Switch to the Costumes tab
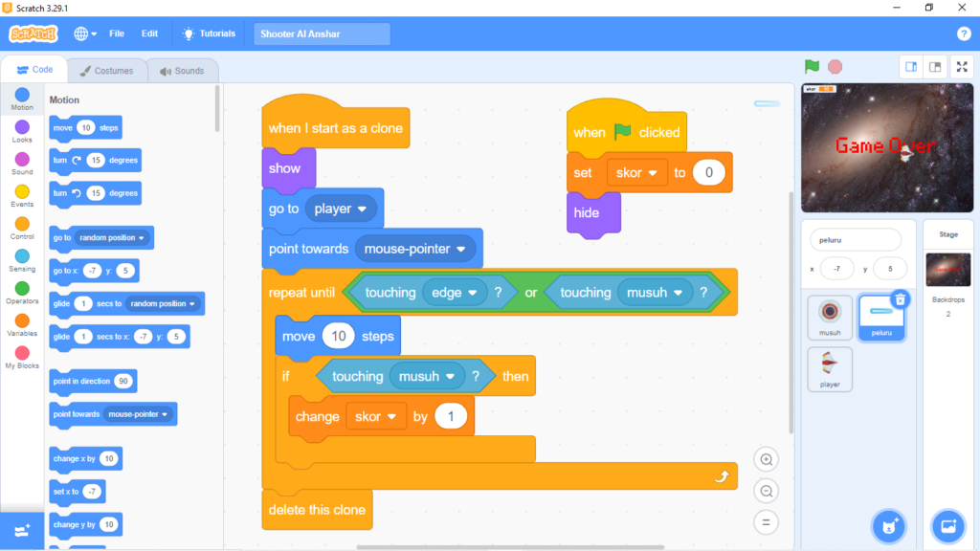 pyautogui.click(x=107, y=71)
